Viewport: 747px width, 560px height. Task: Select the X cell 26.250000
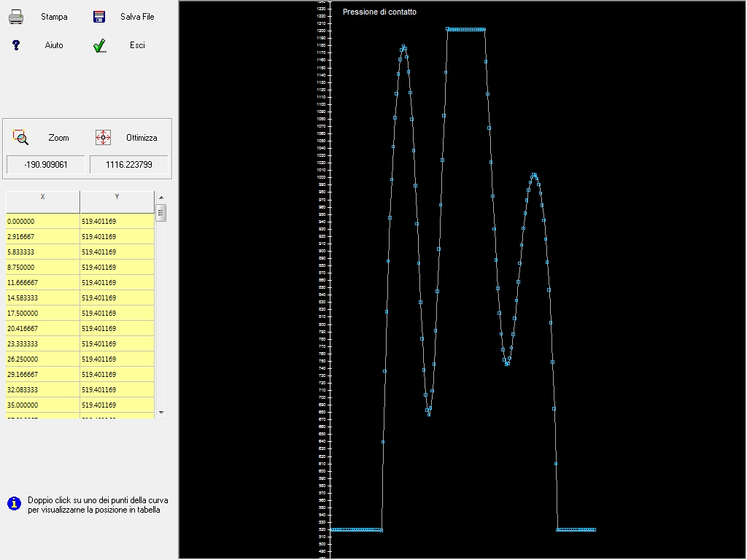coord(43,359)
